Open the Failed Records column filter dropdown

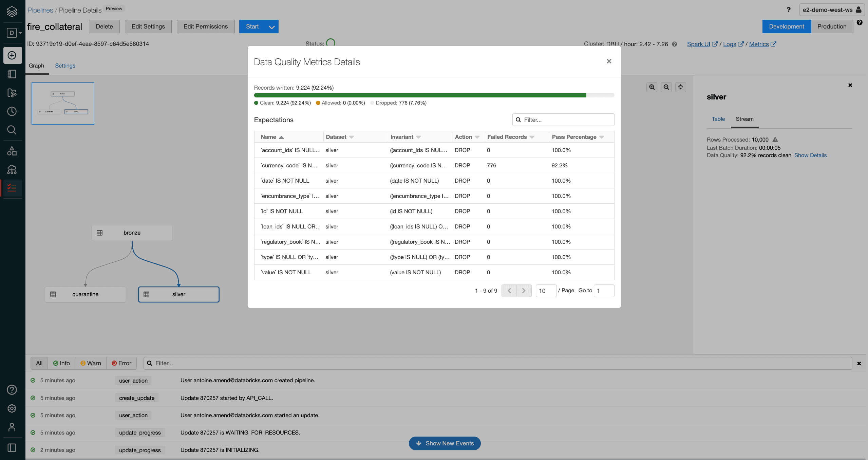[x=532, y=137]
